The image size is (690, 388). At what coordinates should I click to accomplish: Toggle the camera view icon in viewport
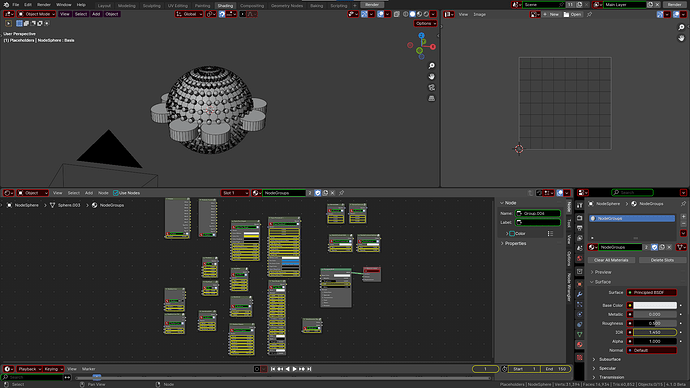coord(432,88)
